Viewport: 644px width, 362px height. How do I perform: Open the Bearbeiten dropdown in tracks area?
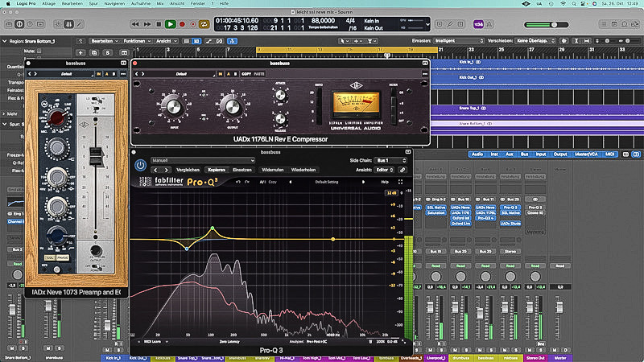point(105,41)
